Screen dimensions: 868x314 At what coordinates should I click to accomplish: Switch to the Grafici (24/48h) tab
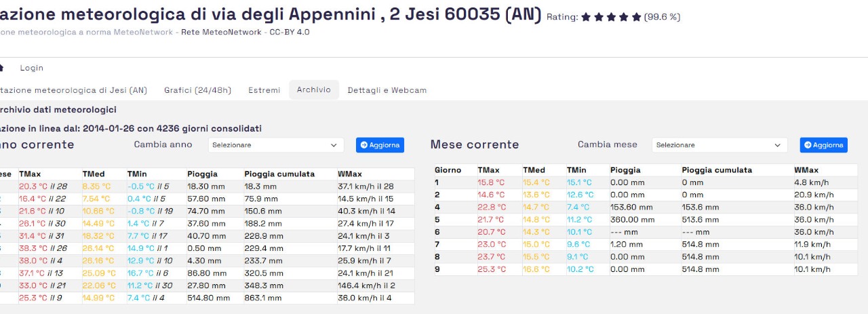click(x=197, y=90)
